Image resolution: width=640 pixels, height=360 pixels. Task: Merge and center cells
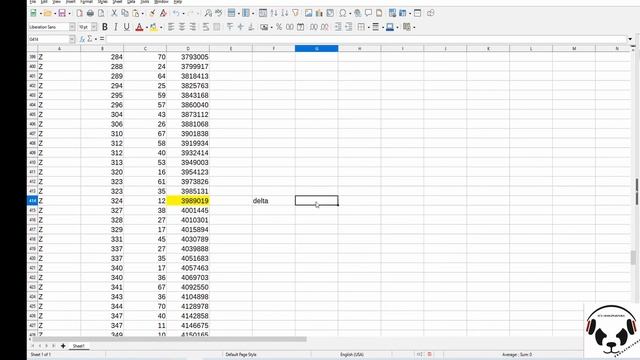(x=217, y=27)
